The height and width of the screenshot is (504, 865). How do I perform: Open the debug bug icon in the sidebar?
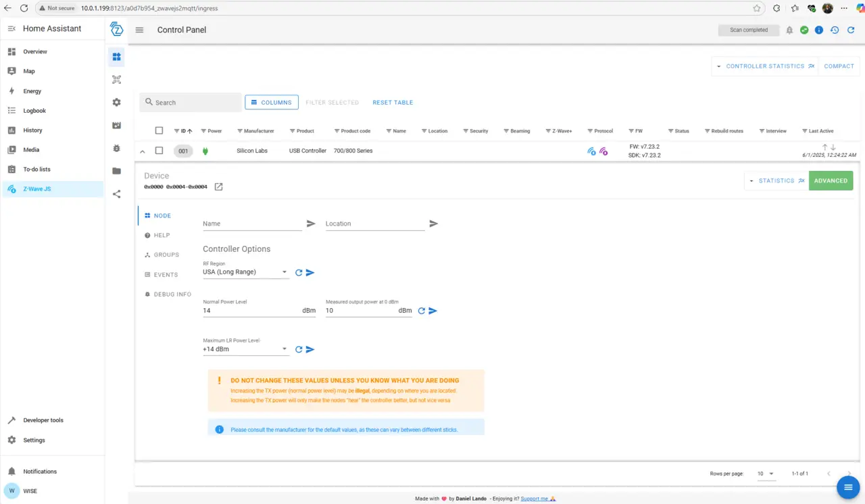pyautogui.click(x=116, y=148)
